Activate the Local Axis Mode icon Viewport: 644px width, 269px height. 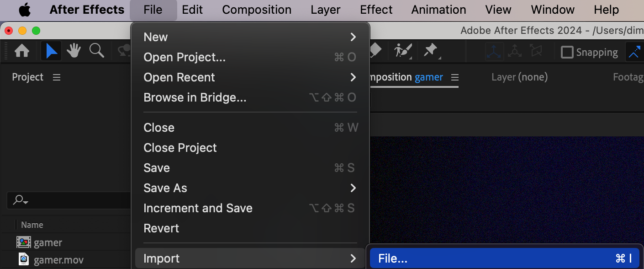(x=494, y=52)
